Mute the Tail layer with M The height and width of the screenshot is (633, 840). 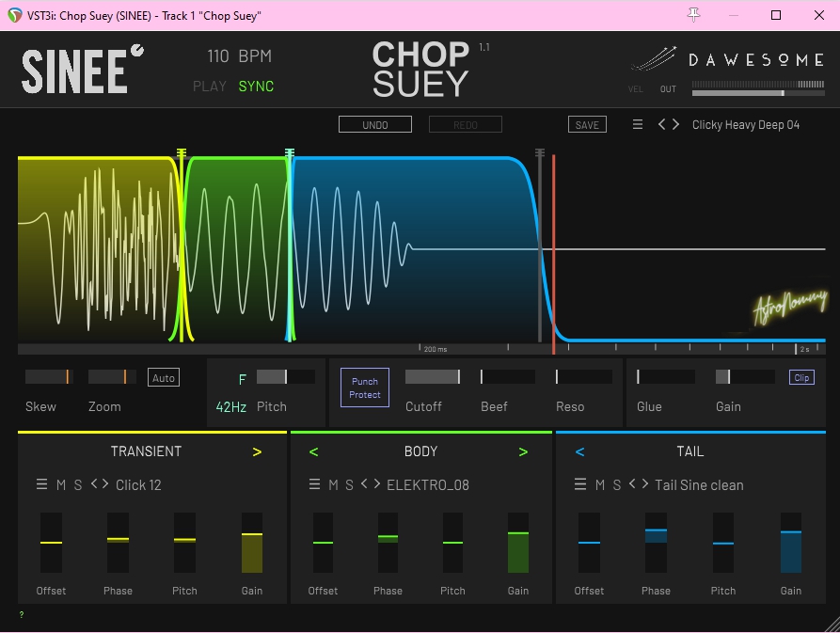pos(600,485)
